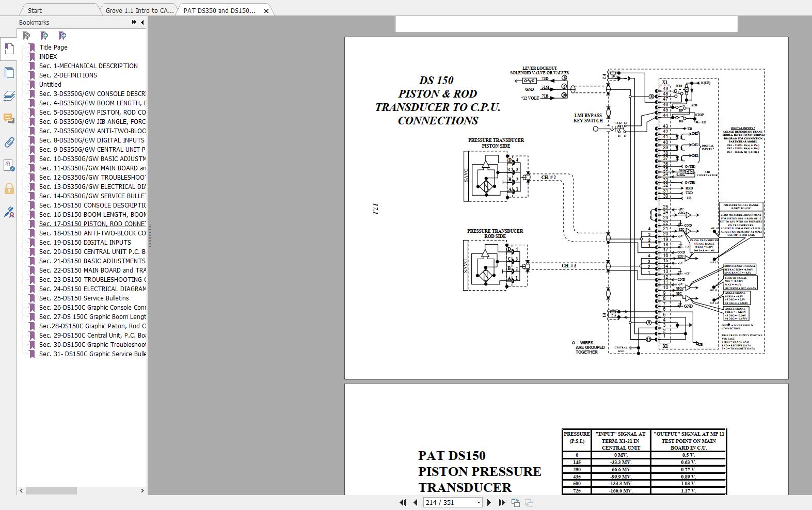
Task: Open the Signatures pane icon
Action: [9, 165]
